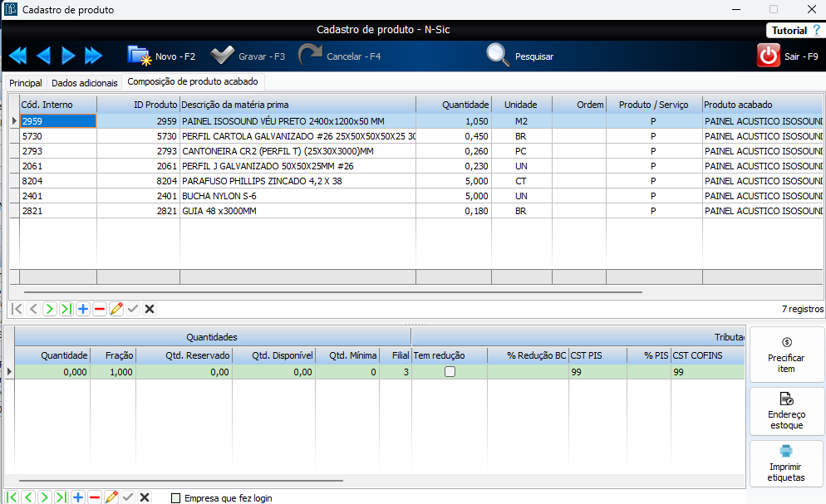
Task: Click the unit cell CT for PARAFUSO row
Action: coord(522,181)
